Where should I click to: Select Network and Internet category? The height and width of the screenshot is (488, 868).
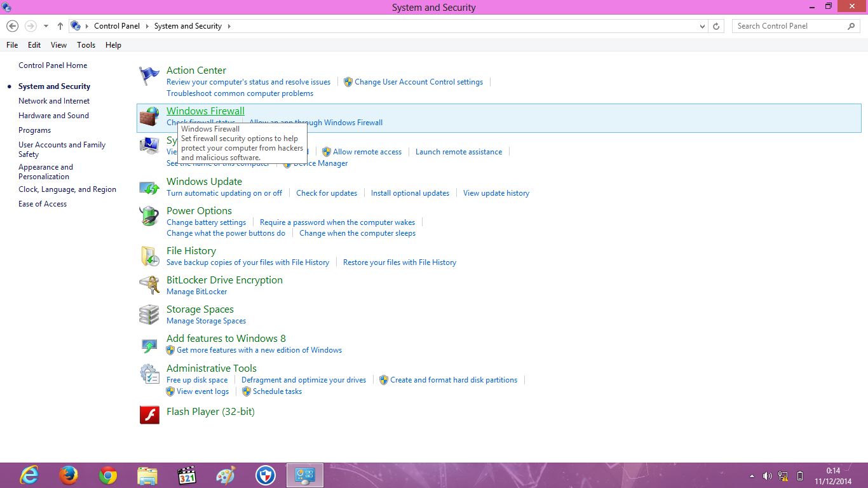[54, 101]
